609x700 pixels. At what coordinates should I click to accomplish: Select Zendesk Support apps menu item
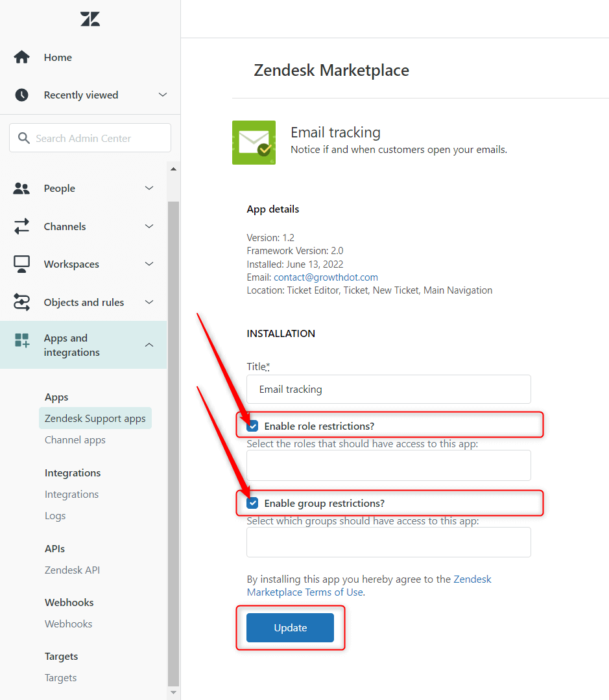tap(95, 418)
